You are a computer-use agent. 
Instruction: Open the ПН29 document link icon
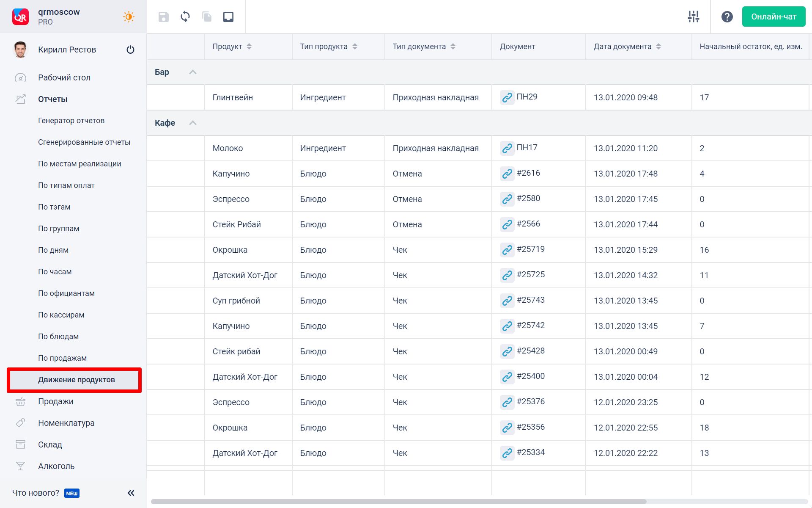coord(507,97)
